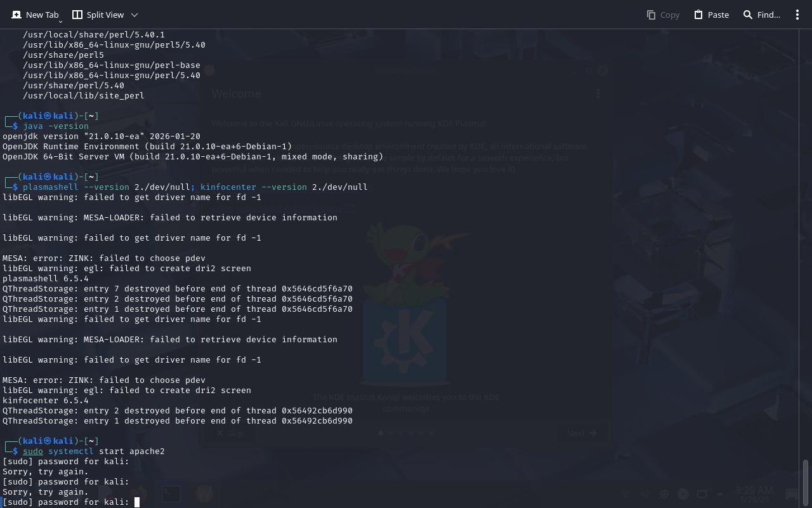Click the 'kinfocenter 6.5.4' output line

46,401
